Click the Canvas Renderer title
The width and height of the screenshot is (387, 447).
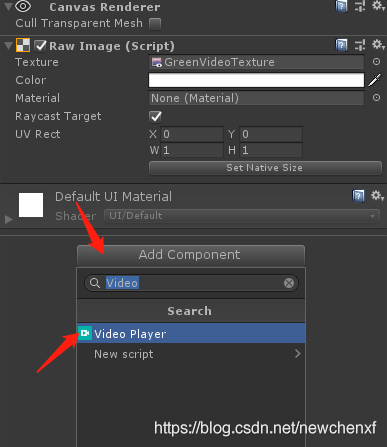point(105,7)
